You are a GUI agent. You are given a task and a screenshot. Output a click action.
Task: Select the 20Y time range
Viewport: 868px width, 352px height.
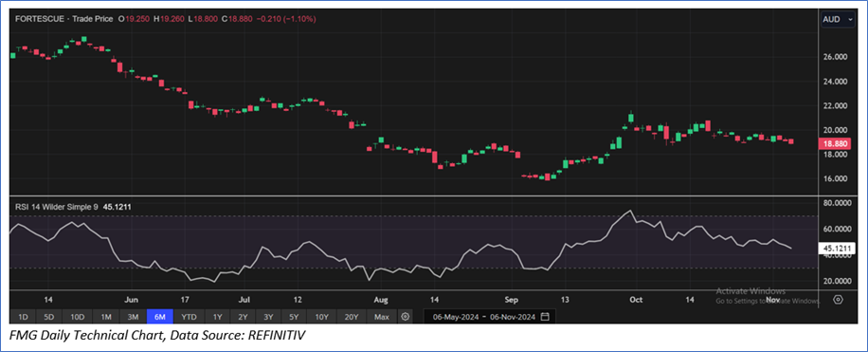351,317
